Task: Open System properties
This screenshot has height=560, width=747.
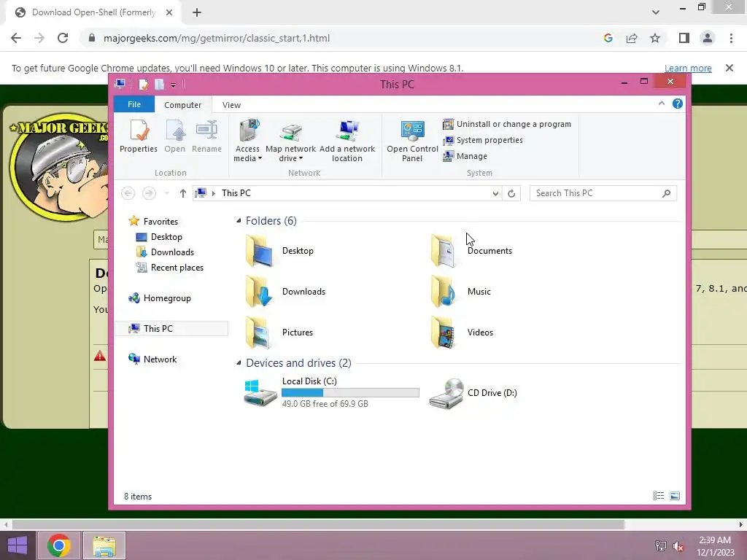Action: 483,140
